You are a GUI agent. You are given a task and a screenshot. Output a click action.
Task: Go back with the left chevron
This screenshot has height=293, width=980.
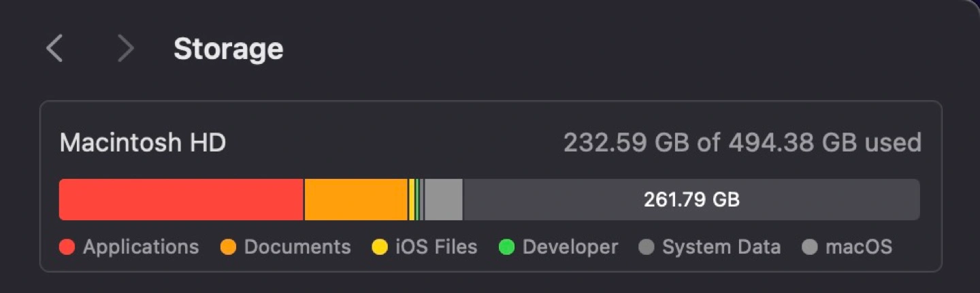click(x=54, y=49)
